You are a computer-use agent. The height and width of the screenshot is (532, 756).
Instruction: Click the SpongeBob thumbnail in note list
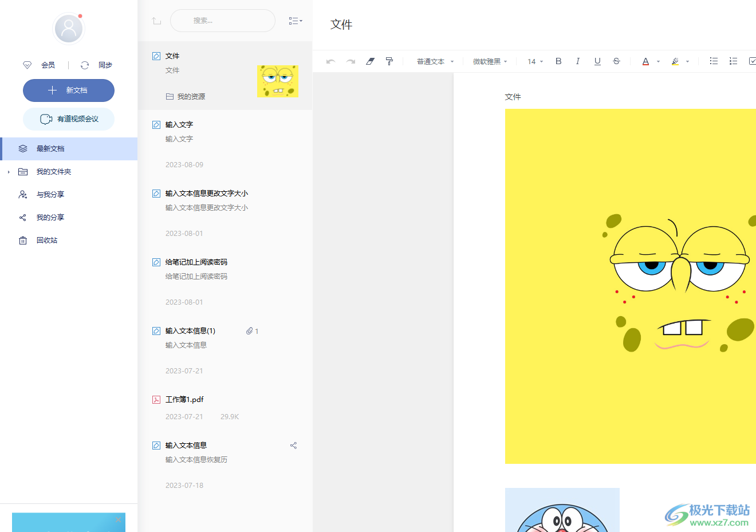[x=278, y=81]
